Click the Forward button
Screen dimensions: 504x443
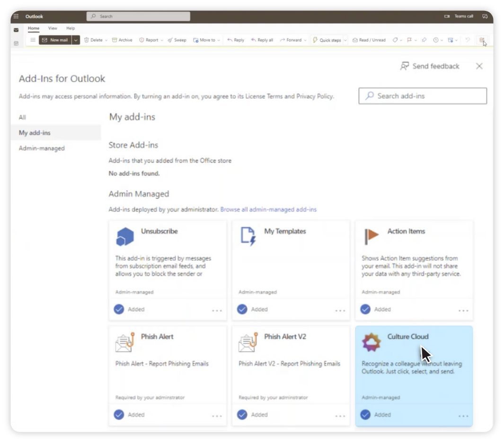coord(291,40)
